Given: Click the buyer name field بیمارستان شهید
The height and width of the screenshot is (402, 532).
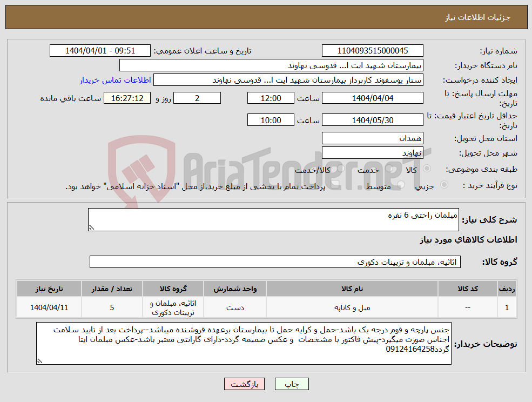Looking at the screenshot, I should click(x=272, y=65).
